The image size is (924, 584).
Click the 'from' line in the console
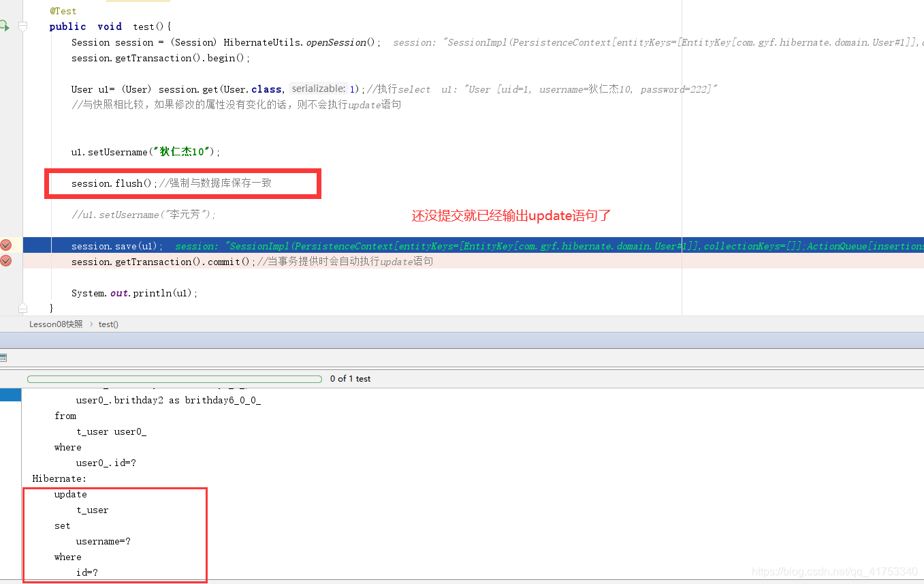(65, 416)
